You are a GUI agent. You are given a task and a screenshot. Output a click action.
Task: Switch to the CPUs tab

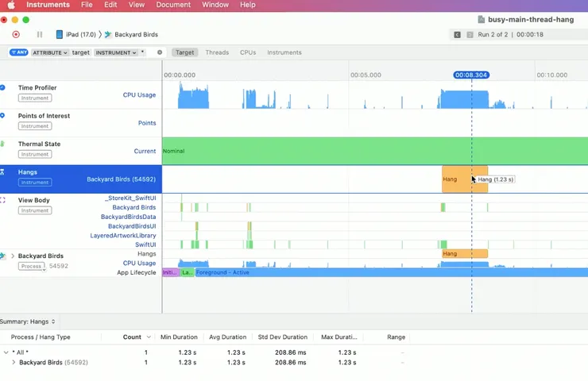247,52
